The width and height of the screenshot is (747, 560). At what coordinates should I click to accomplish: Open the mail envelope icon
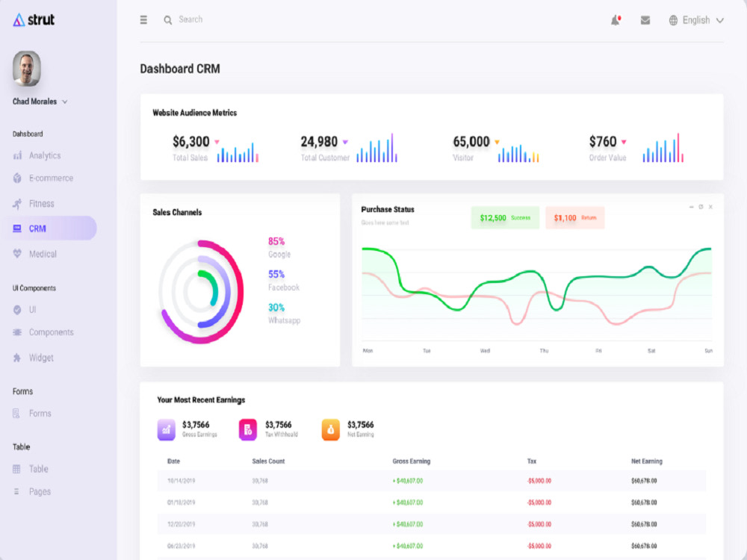point(645,20)
